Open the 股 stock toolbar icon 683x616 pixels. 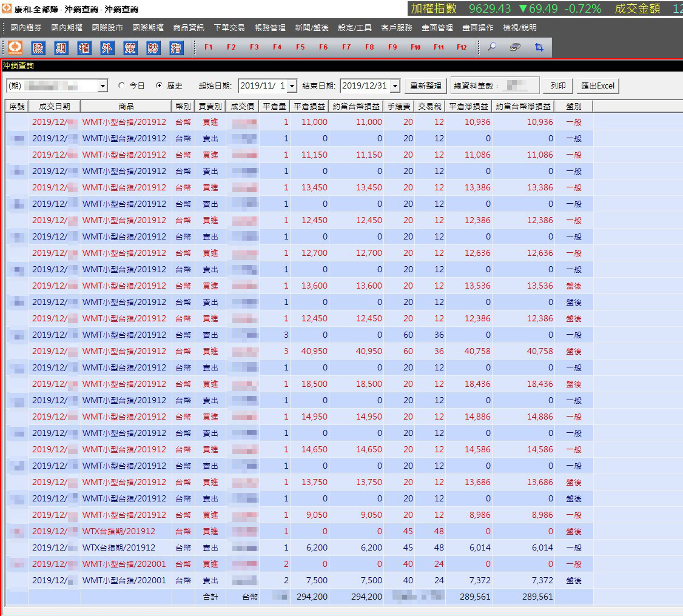(x=38, y=47)
